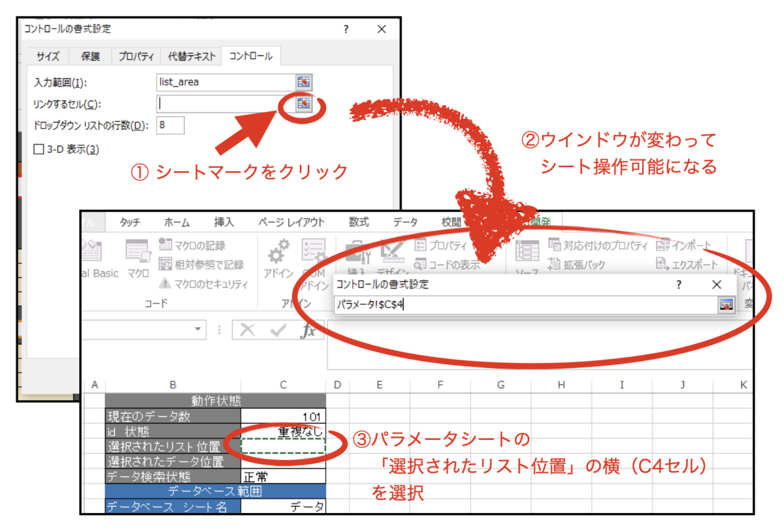Viewport: 784px width, 532px height.
Task: Click the help (?) button on the dialog
Action: [x=346, y=29]
